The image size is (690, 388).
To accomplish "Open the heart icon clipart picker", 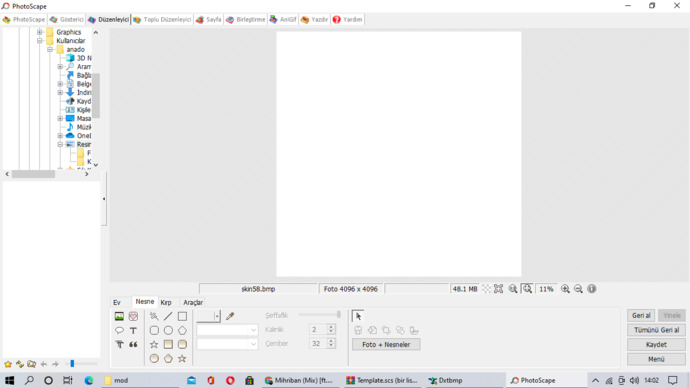I will pos(133,316).
